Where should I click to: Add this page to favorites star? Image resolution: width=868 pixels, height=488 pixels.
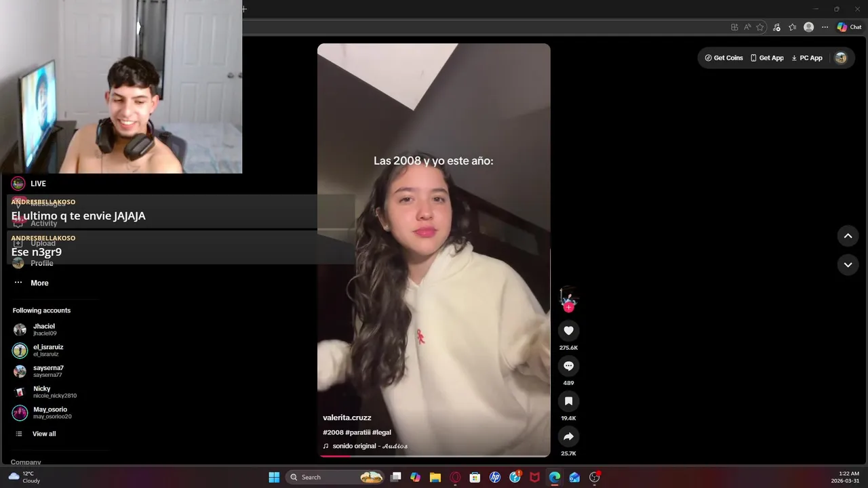(760, 27)
